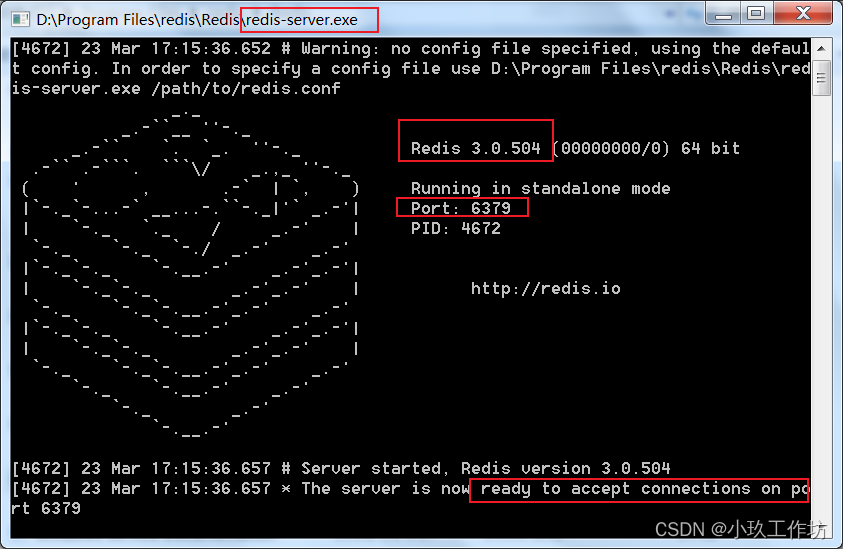Click the scrollbar up arrow

(821, 49)
